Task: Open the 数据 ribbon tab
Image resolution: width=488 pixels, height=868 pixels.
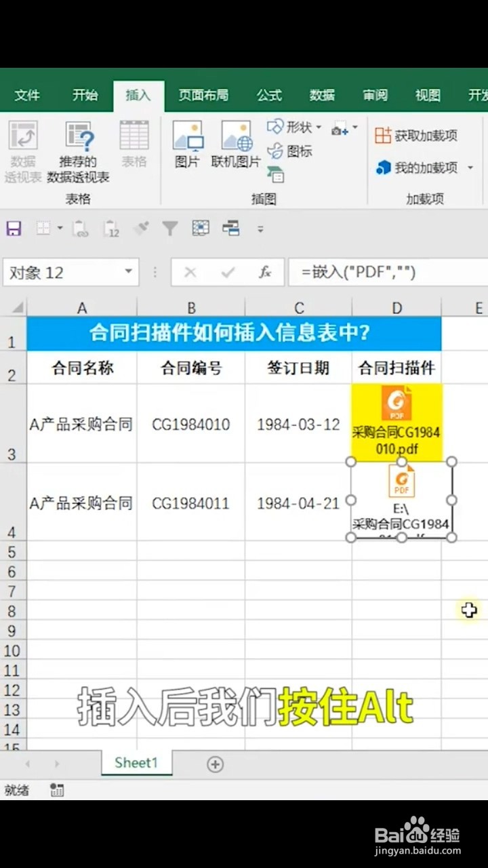Action: pos(322,96)
